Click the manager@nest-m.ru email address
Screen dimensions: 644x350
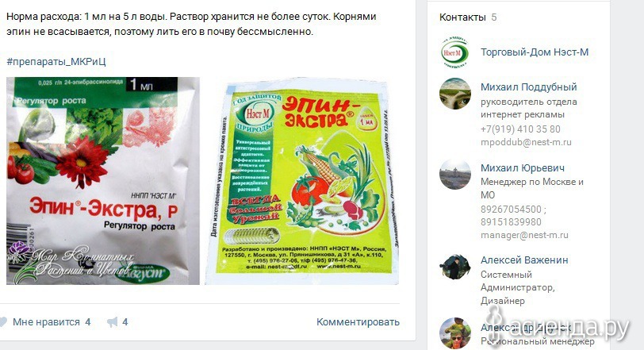(524, 236)
